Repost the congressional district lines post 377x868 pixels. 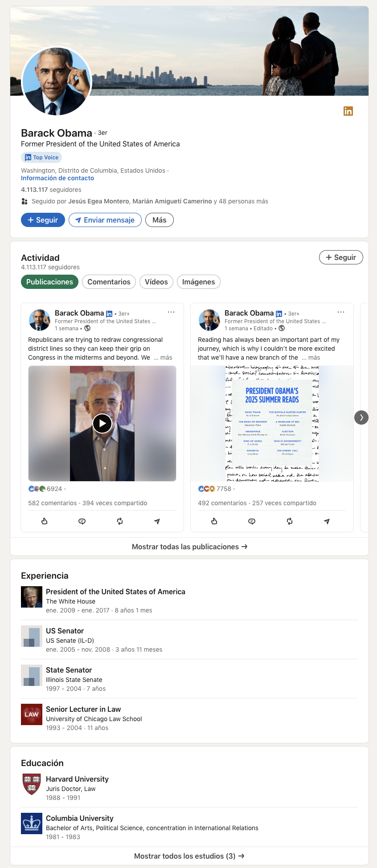(x=120, y=521)
